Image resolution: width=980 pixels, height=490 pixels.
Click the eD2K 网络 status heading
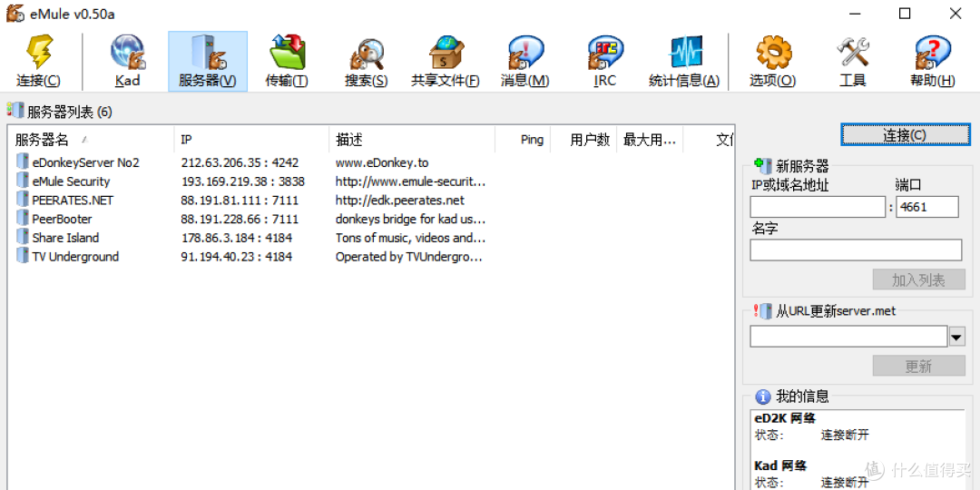click(x=784, y=418)
